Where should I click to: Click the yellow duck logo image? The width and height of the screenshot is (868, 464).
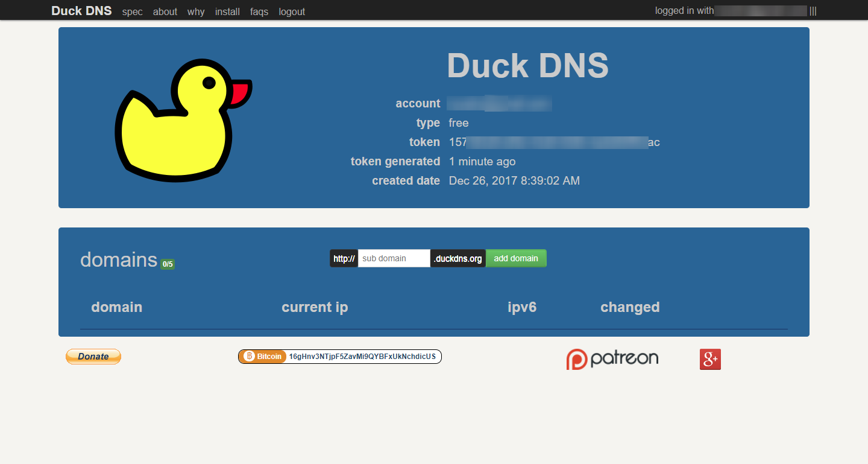click(x=183, y=121)
